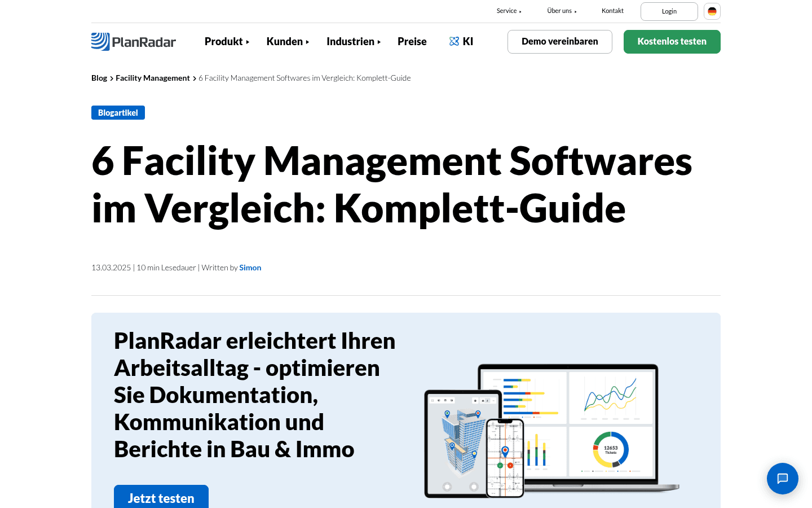812x508 pixels.
Task: Open the Kontakt page
Action: [612, 11]
